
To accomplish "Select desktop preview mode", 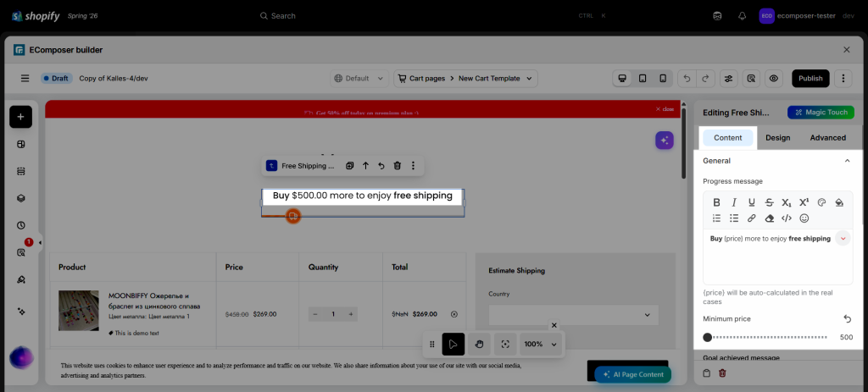I will tap(622, 79).
